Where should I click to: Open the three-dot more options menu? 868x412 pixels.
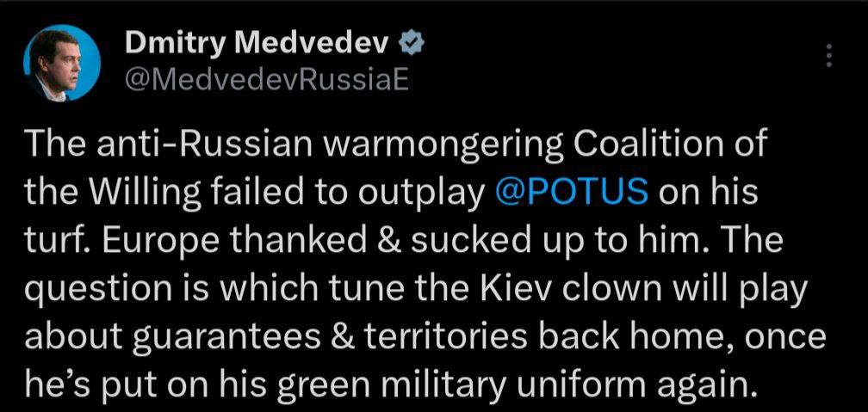click(829, 56)
